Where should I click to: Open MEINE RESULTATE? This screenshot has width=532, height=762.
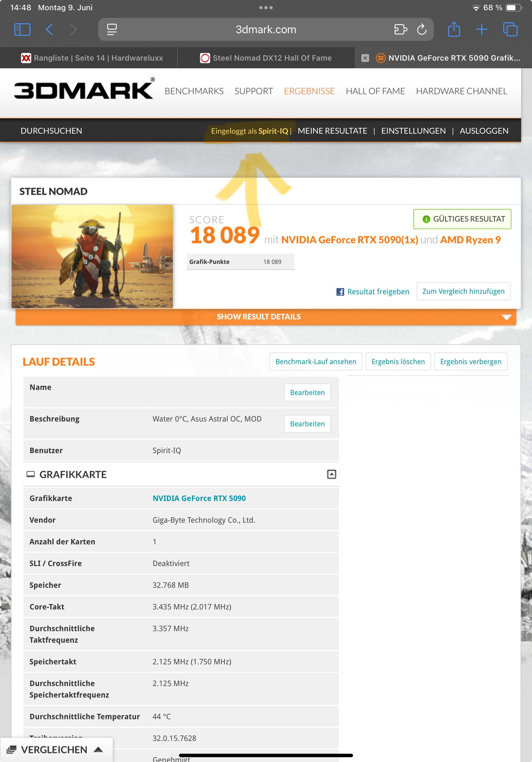coord(332,131)
